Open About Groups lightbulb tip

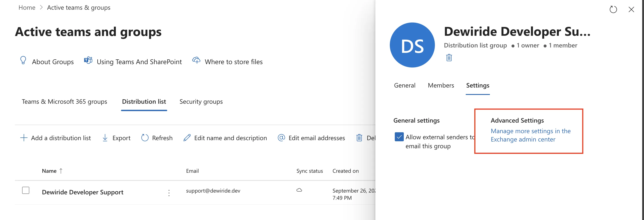pos(47,61)
